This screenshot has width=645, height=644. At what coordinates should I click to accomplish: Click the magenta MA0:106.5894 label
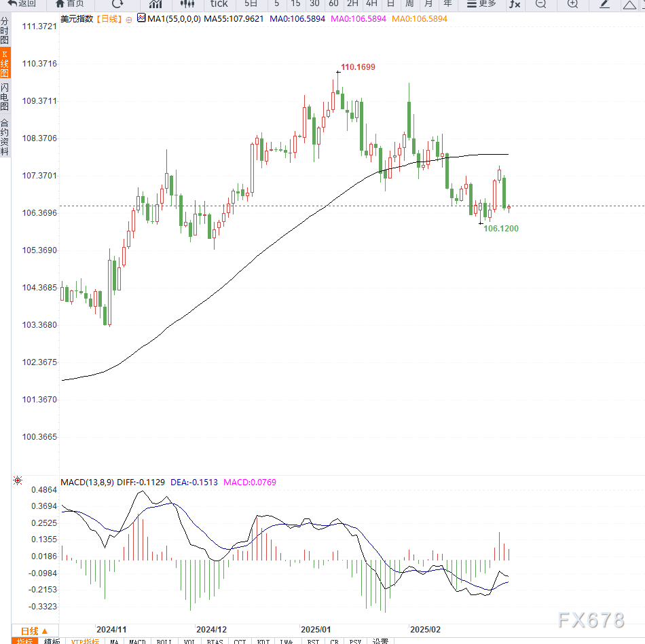[358, 19]
